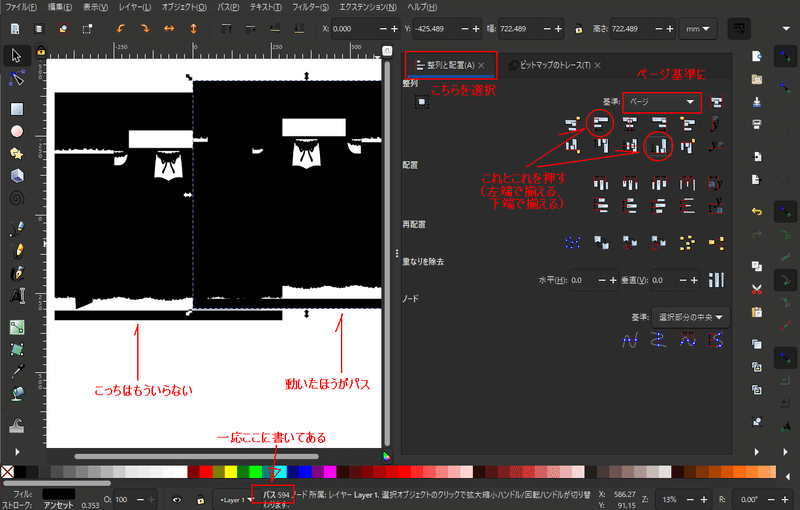Decrease opacity with minus button
800x510 pixels.
[x=140, y=500]
